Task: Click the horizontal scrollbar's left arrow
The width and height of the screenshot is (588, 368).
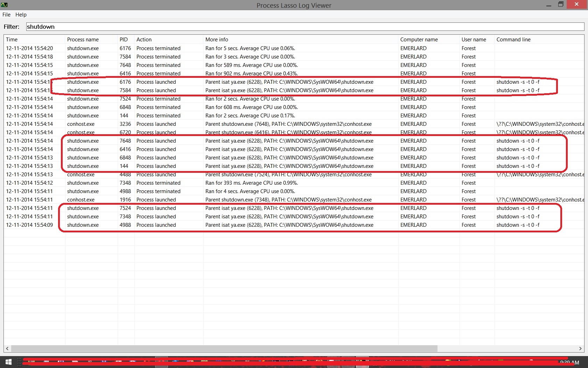Action: click(x=7, y=348)
